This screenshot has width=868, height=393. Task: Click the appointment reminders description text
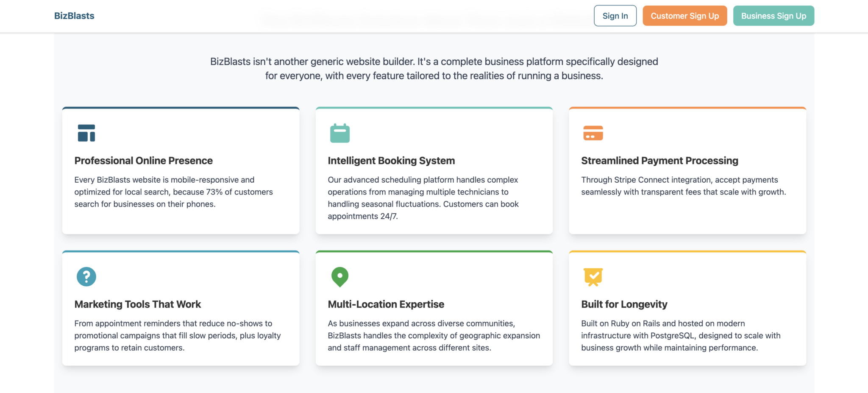coord(178,335)
